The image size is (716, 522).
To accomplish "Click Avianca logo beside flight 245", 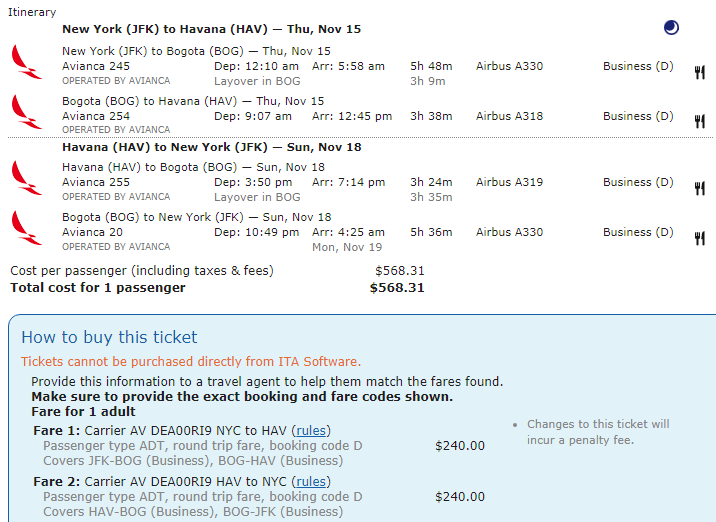I will [26, 62].
